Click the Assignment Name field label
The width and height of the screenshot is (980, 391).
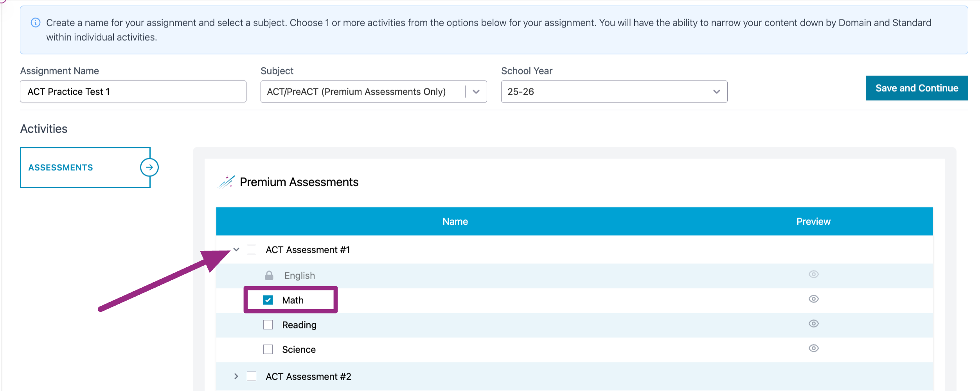pos(59,71)
